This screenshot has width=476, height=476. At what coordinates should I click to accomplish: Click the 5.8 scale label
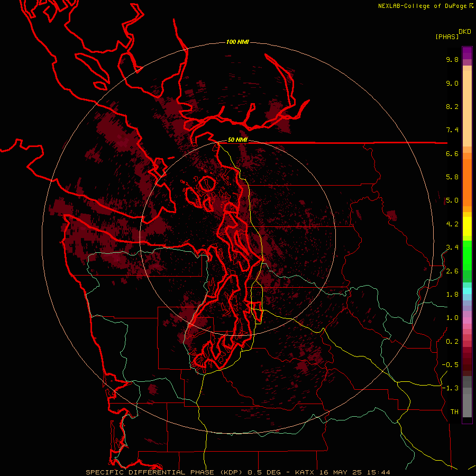pos(452,177)
